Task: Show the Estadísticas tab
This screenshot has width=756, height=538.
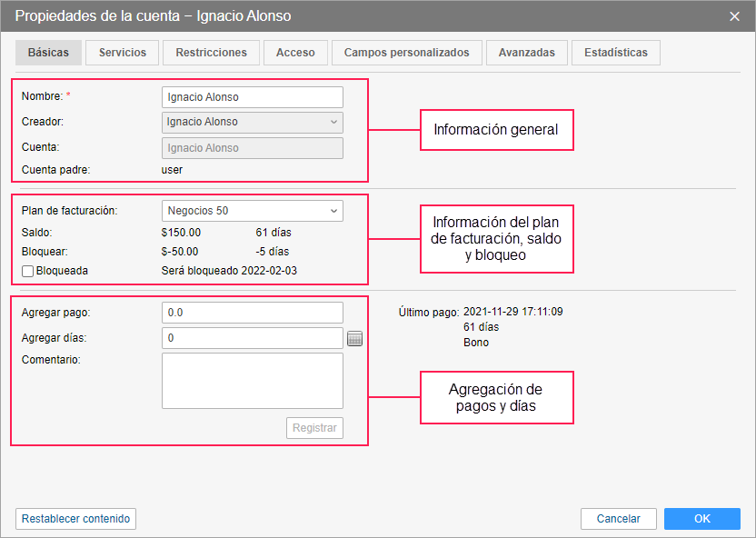Action: coord(616,53)
